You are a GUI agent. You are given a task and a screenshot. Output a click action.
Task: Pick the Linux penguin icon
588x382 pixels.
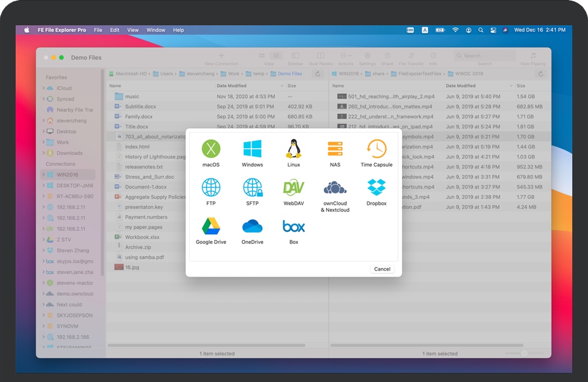tap(294, 149)
